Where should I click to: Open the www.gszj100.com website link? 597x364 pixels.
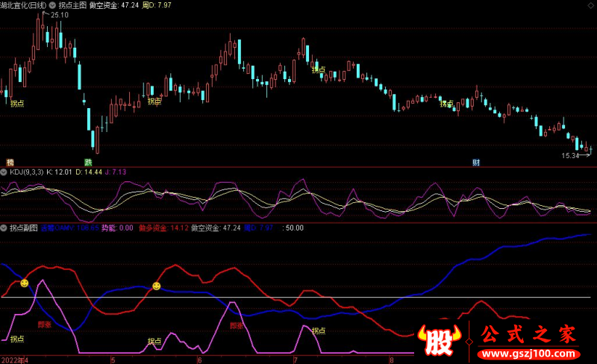point(528,352)
